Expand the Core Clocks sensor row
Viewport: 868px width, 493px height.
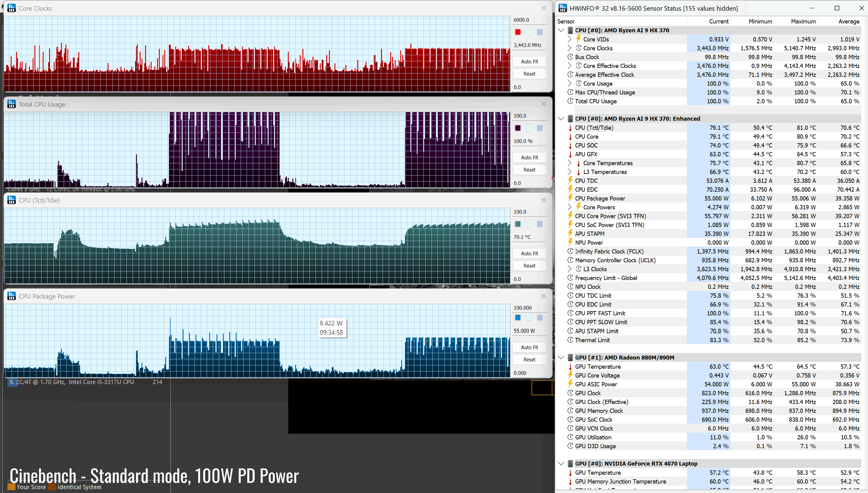570,48
